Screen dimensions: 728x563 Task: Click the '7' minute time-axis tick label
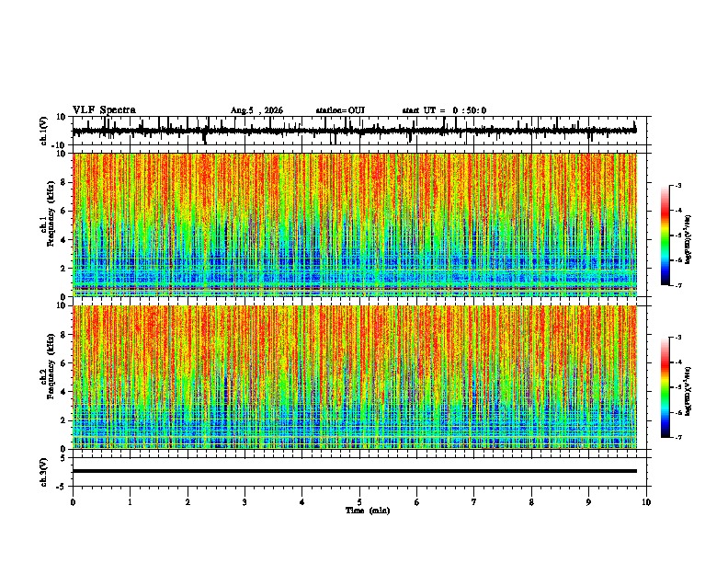pyautogui.click(x=474, y=502)
